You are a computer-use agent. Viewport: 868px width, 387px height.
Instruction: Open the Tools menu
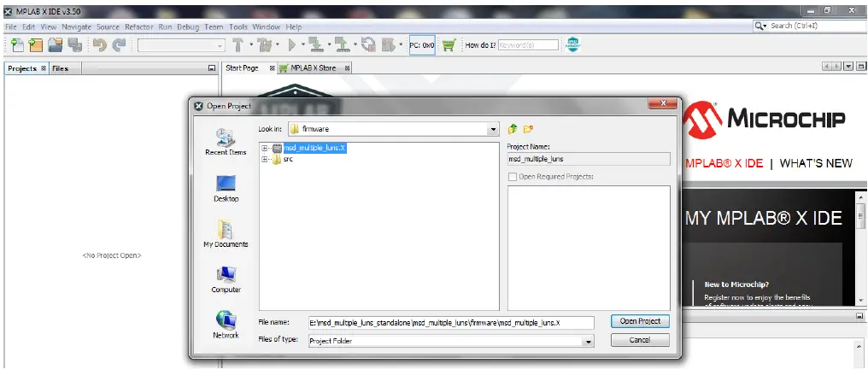pos(238,26)
